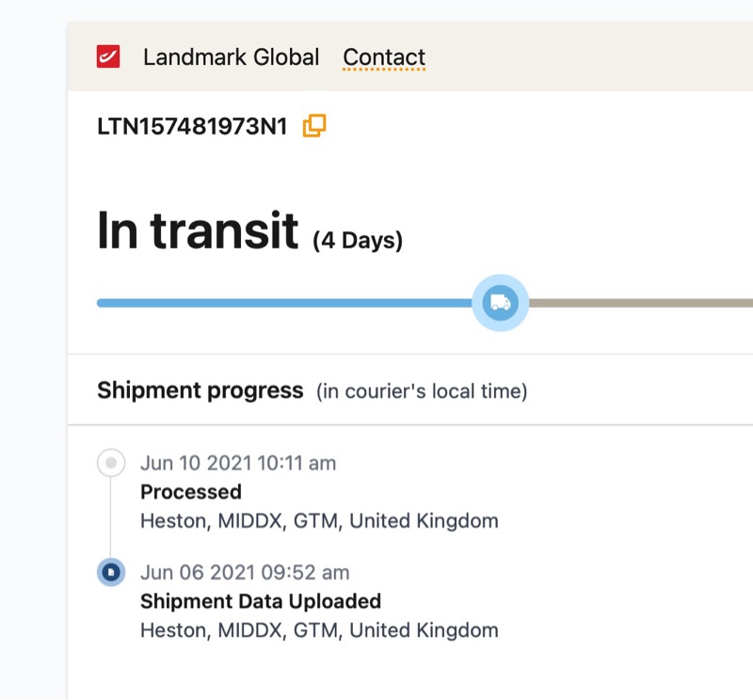
Task: Click the Heston location under Processed
Action: 319,521
